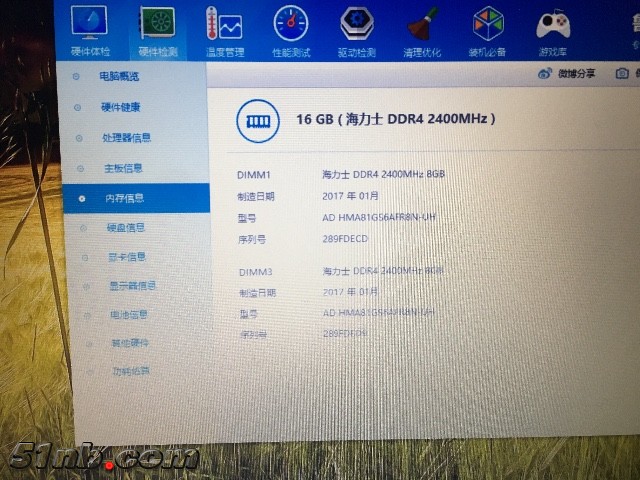Open 温度管理 thermometer icon
The image size is (640, 480).
[x=224, y=23]
